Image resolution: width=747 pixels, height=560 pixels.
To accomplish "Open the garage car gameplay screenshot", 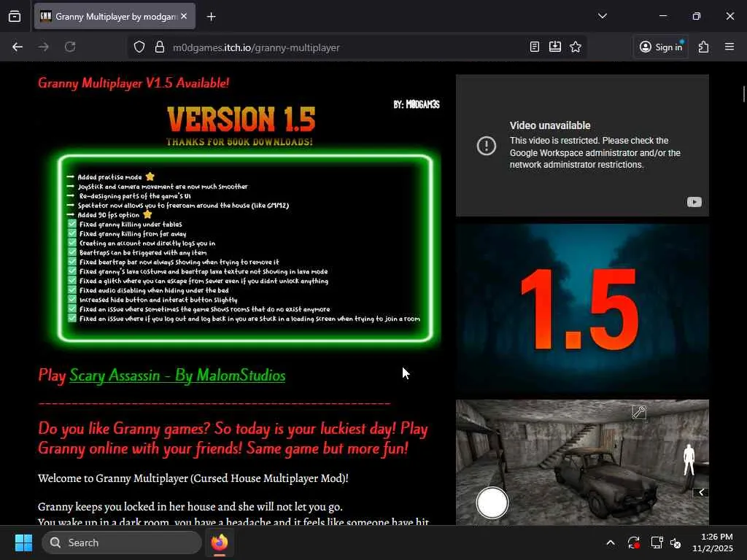I will pyautogui.click(x=582, y=462).
